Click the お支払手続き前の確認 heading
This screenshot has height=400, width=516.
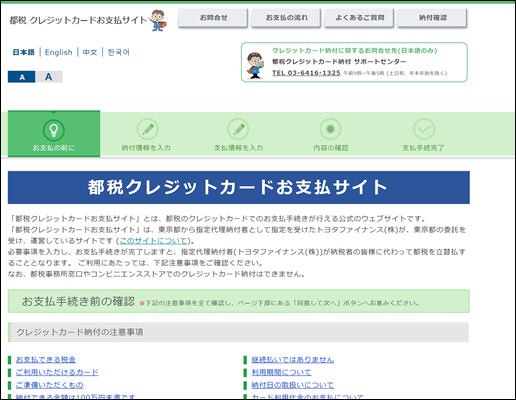click(78, 301)
